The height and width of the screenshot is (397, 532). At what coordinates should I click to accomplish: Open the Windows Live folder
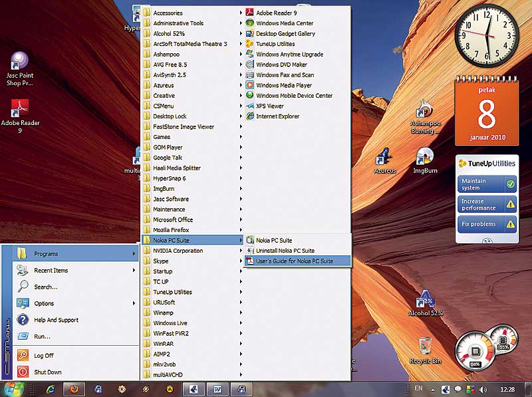tap(193, 323)
